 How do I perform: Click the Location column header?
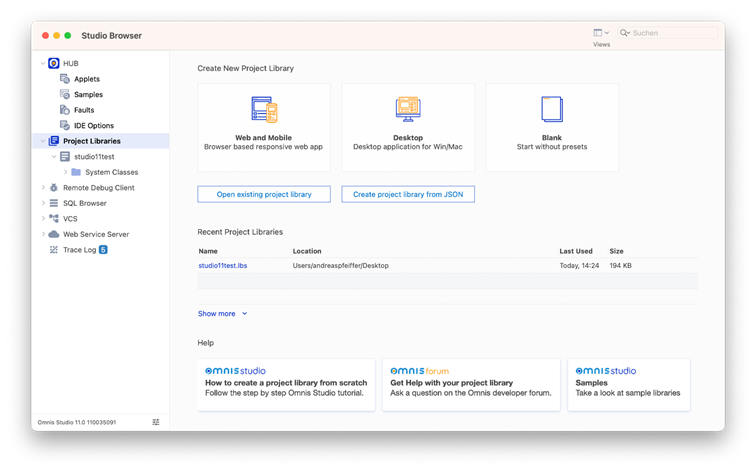click(307, 251)
